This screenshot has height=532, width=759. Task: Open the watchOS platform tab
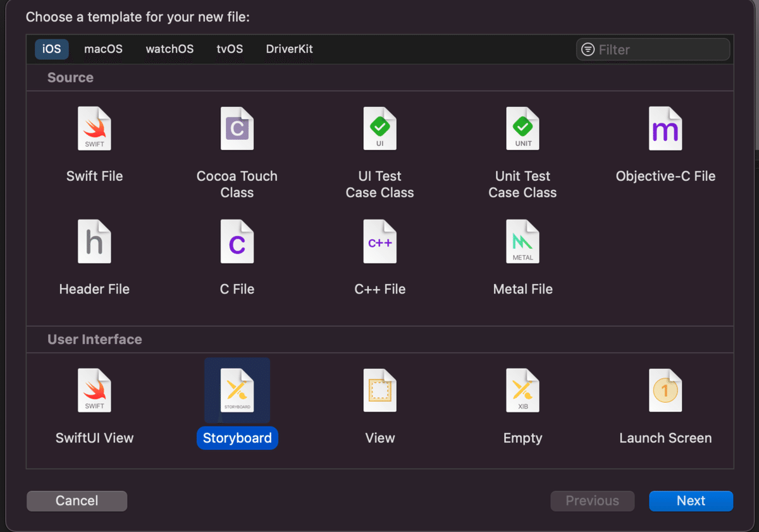170,49
